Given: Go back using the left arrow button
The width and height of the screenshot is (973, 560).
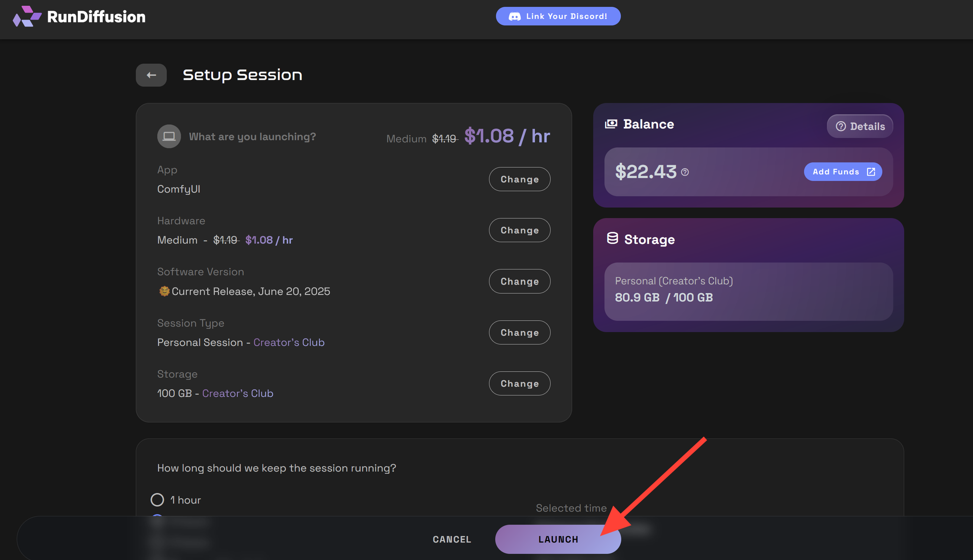Looking at the screenshot, I should tap(151, 75).
